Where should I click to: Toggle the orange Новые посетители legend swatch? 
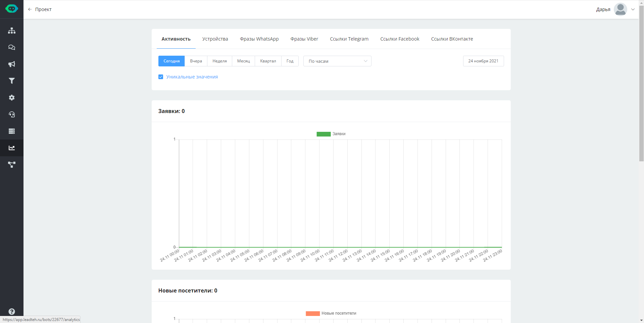(312, 314)
